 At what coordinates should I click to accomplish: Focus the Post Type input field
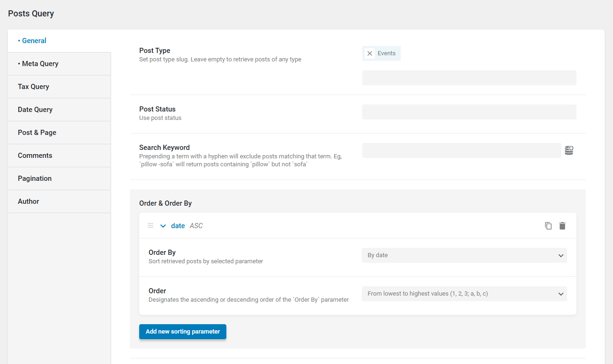(x=469, y=78)
